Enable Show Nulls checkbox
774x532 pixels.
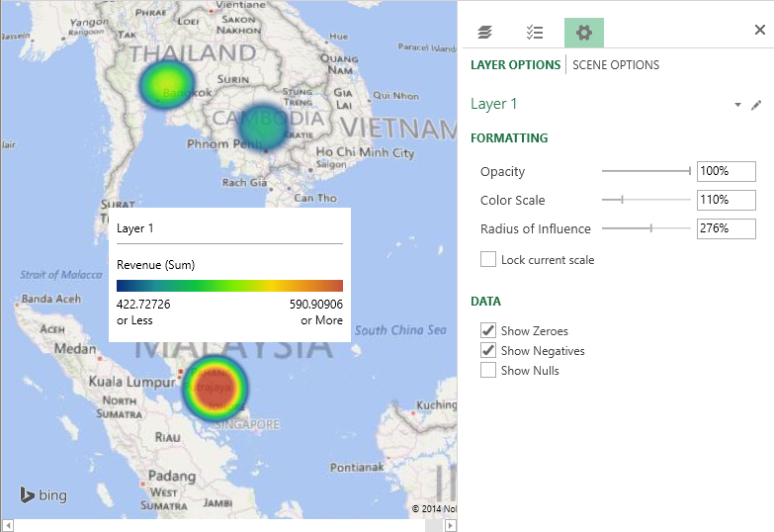(x=488, y=371)
